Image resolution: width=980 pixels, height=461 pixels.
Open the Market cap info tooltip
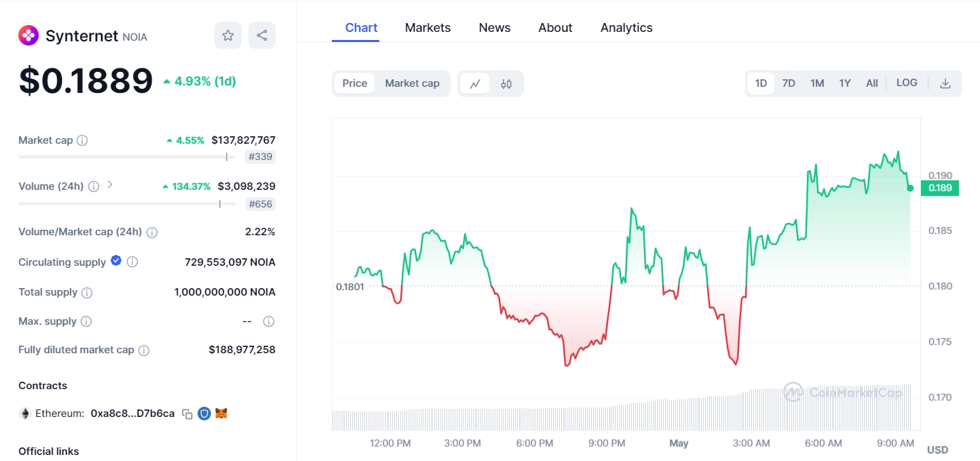pyautogui.click(x=81, y=140)
